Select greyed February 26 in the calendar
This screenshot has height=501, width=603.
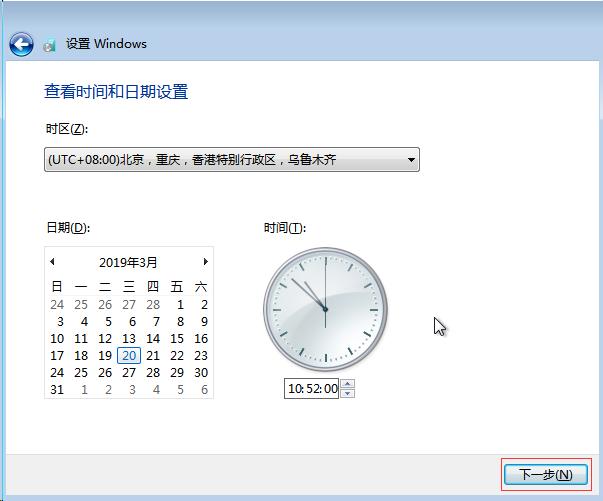pyautogui.click(x=105, y=305)
